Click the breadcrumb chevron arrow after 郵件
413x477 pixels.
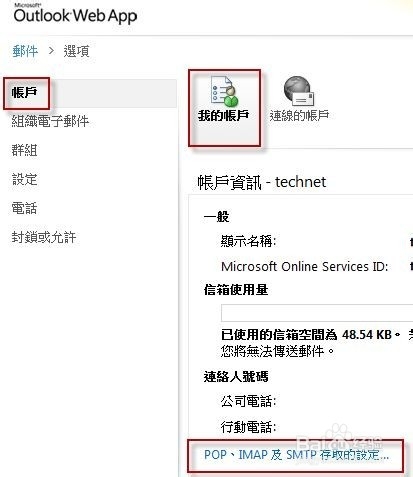point(51,51)
